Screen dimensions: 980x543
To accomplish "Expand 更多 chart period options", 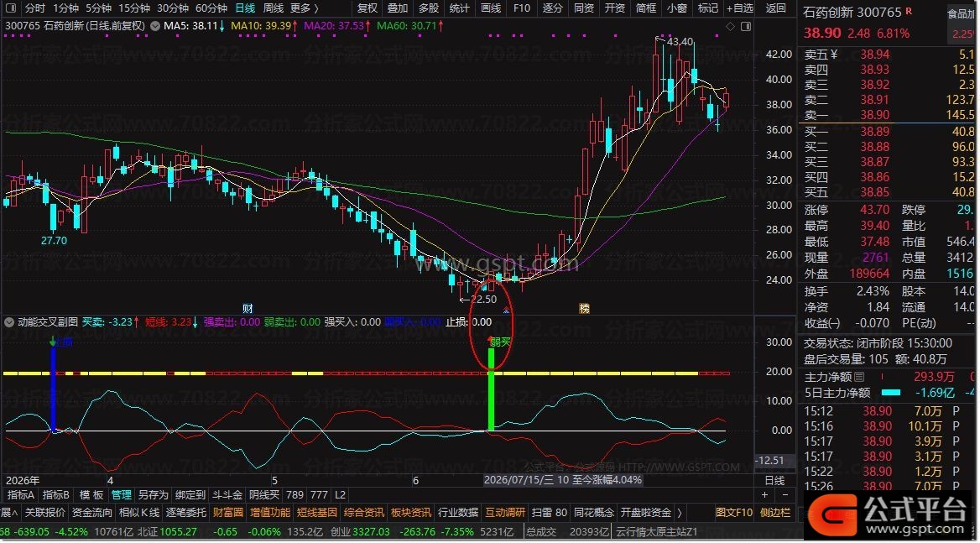I will (x=305, y=8).
